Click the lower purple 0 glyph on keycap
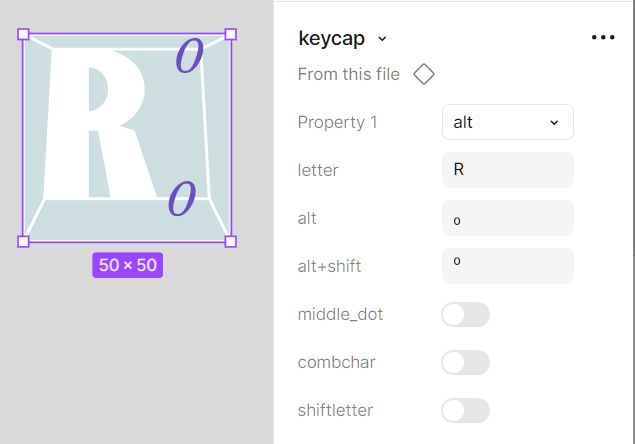This screenshot has width=635, height=444. (182, 198)
